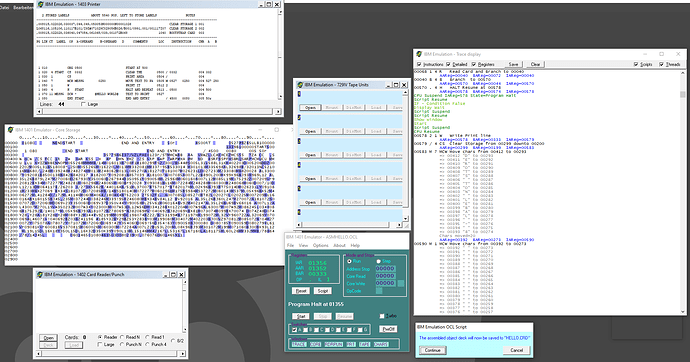Open the Options menu
Image resolution: width=690 pixels, height=362 pixels.
pyautogui.click(x=320, y=245)
